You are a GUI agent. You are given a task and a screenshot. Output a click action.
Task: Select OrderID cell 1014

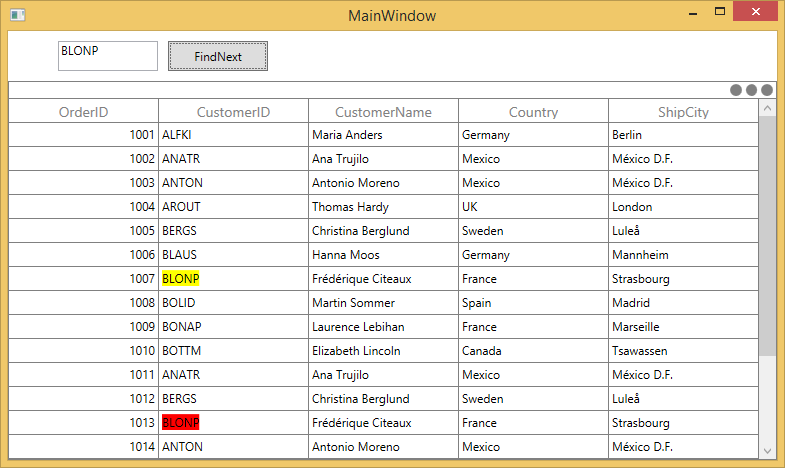84,447
